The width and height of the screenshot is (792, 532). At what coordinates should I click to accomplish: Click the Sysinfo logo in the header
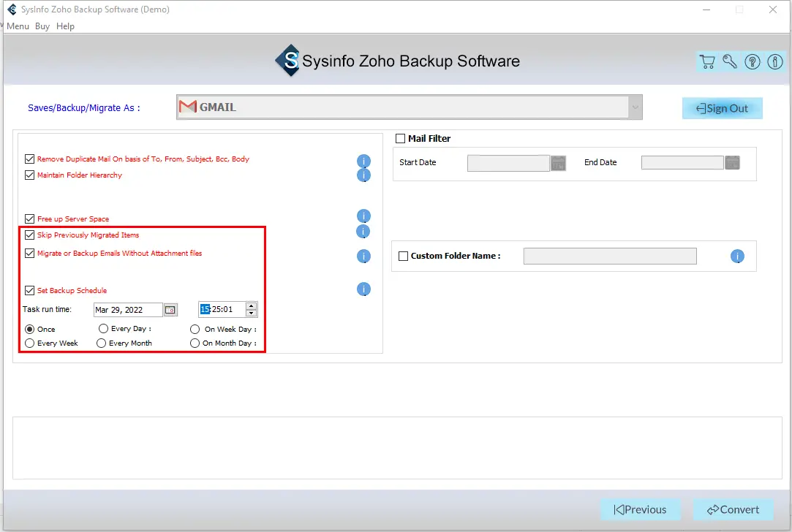click(288, 61)
